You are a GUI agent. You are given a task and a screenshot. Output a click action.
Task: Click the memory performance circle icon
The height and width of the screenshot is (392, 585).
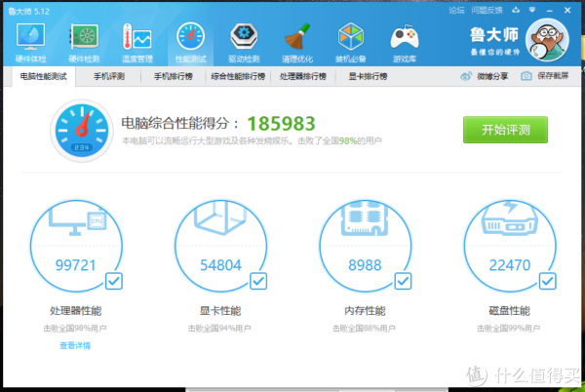click(x=366, y=246)
